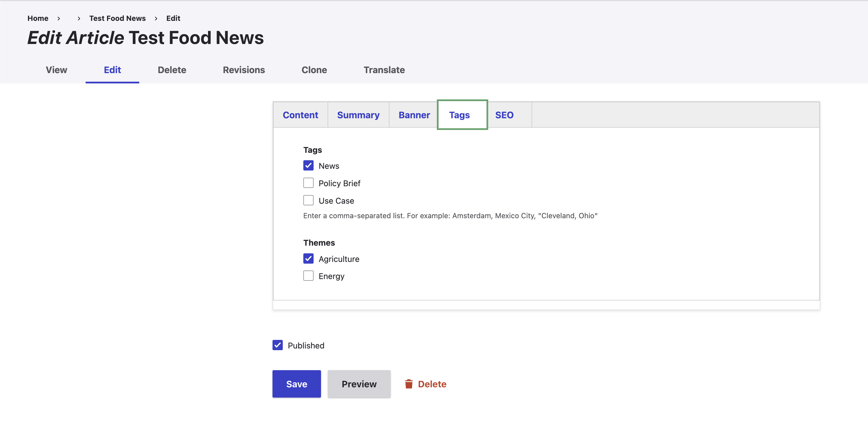Open Test Food News breadcrumb link
The height and width of the screenshot is (441, 868).
117,18
